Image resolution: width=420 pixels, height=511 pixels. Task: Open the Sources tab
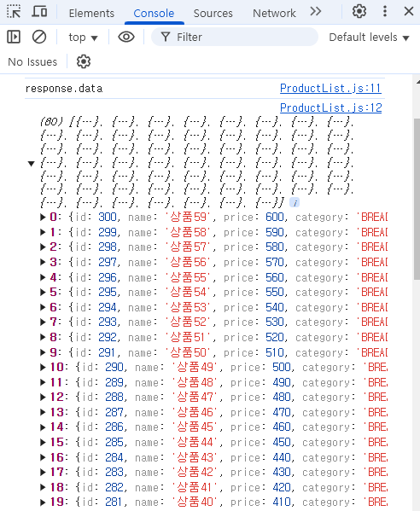point(213,13)
